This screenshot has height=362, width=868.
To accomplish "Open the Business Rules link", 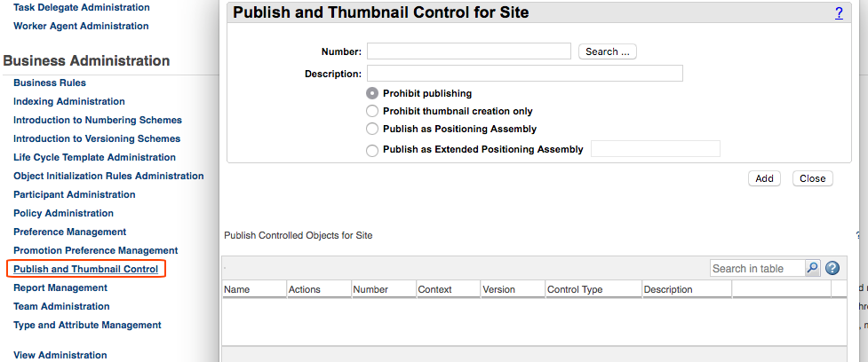I will (50, 83).
